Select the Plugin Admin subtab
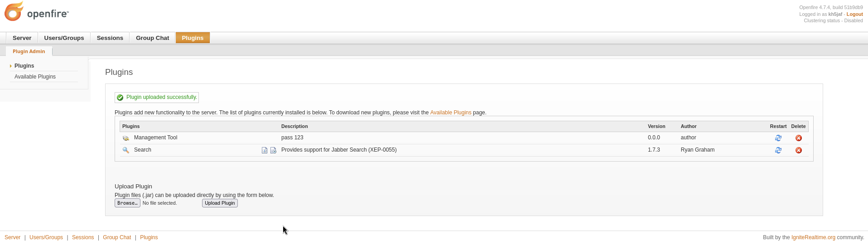The height and width of the screenshot is (251, 868). pyautogui.click(x=29, y=52)
